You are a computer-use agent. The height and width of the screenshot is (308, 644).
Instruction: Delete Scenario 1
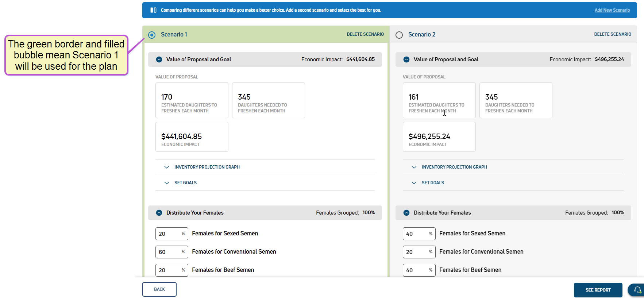365,34
